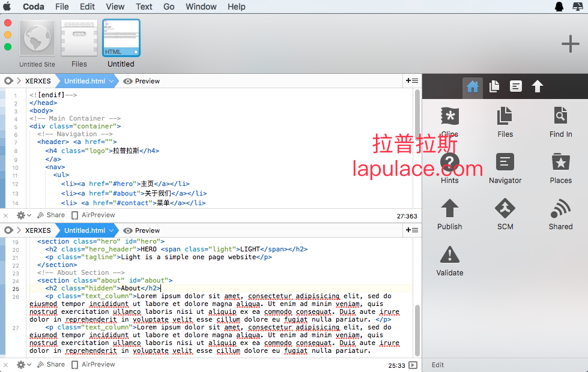Viewport: 588px width, 372px height.
Task: Click the path circle icon in top pane
Action: tap(8, 80)
